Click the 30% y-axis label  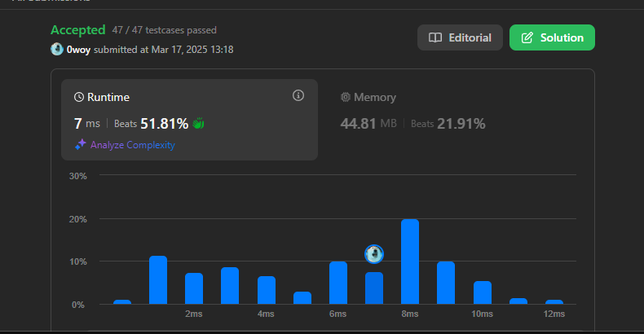78,176
